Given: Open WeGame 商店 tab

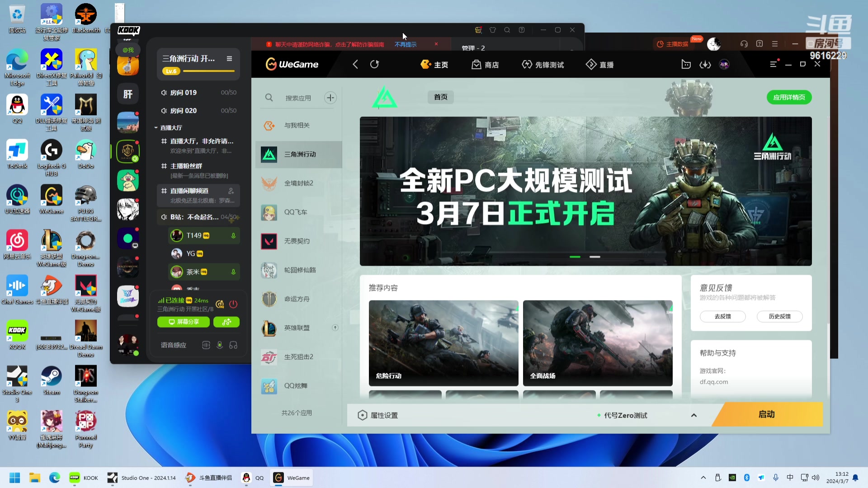Looking at the screenshot, I should [x=485, y=65].
